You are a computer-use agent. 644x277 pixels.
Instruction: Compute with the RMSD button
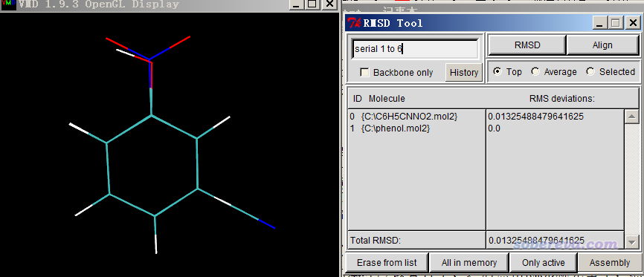click(527, 45)
